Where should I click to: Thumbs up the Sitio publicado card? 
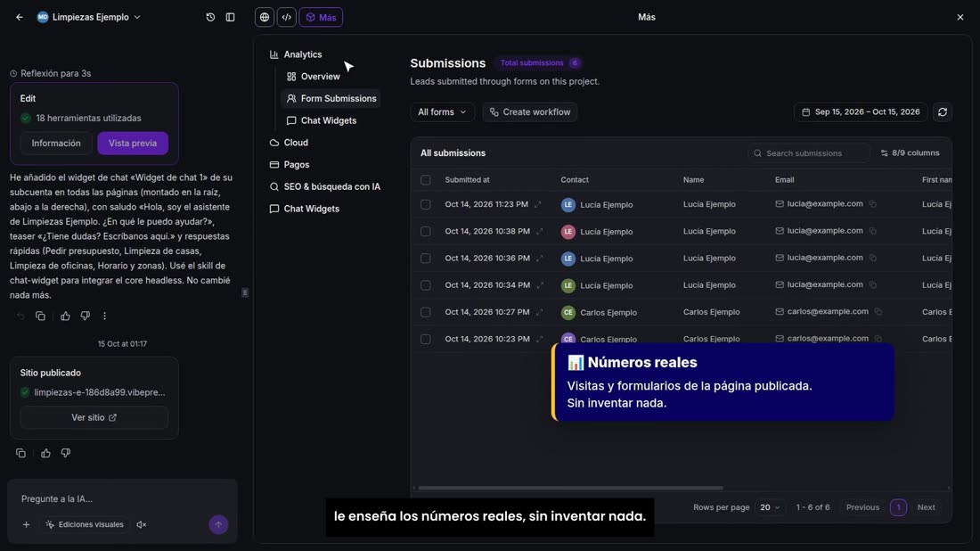tap(45, 453)
